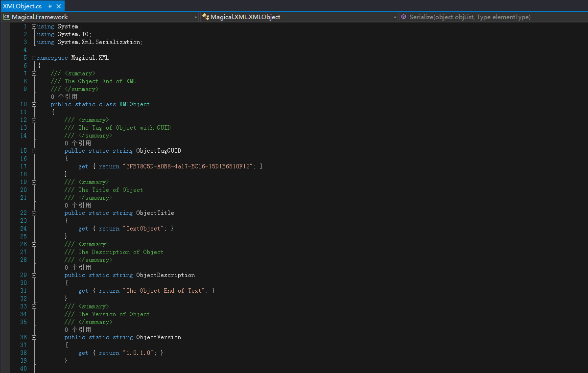Viewport: 588px width, 373px height.
Task: Click the GUID string literal on line 17
Action: (x=189, y=166)
